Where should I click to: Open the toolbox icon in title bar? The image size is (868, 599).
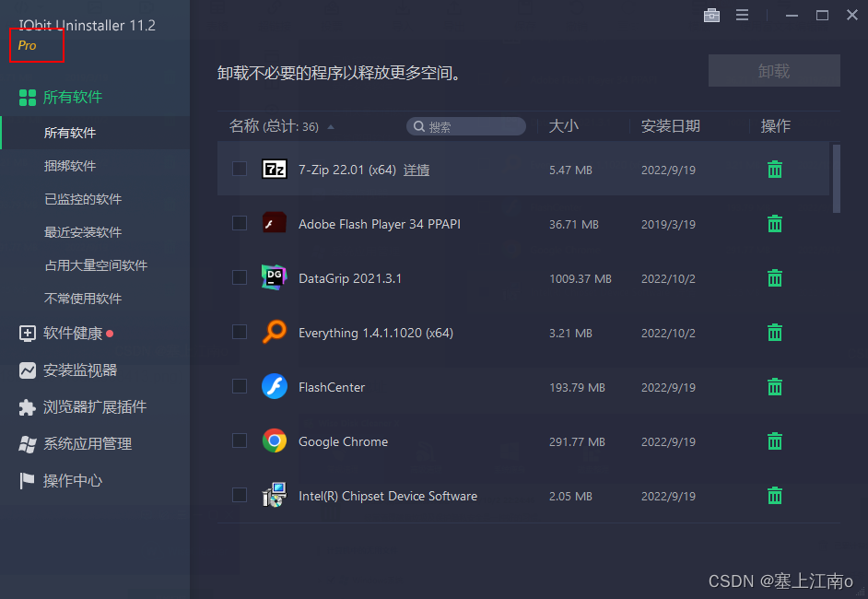[711, 15]
